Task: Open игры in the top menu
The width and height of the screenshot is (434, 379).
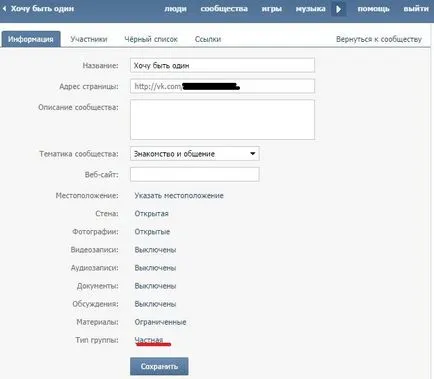Action: (x=272, y=9)
